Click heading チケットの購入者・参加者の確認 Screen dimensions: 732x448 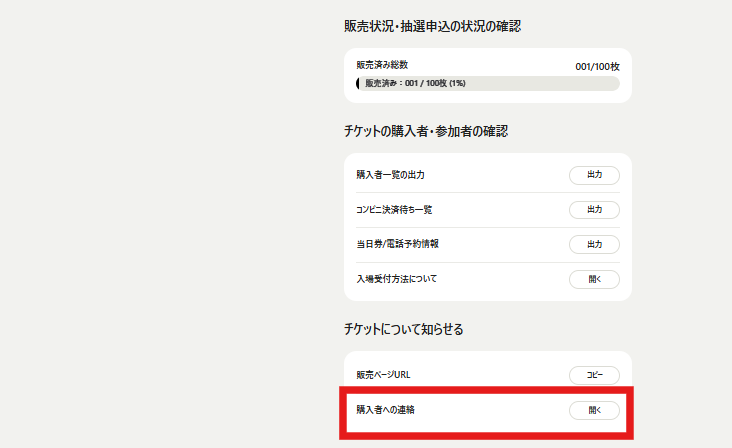(x=426, y=131)
